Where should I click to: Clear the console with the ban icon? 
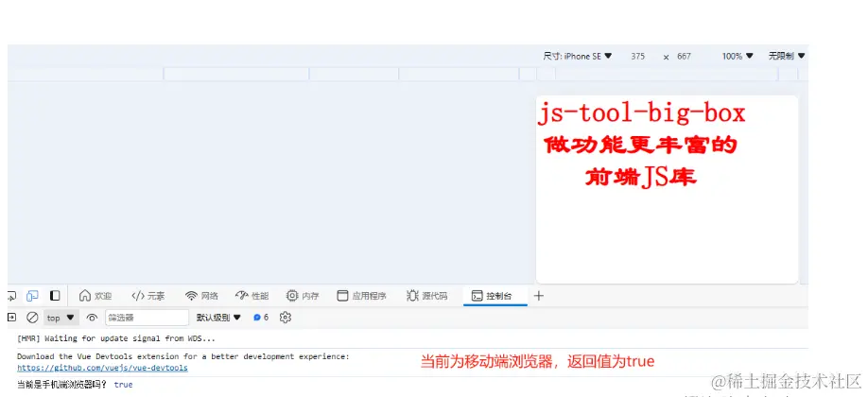pyautogui.click(x=33, y=318)
